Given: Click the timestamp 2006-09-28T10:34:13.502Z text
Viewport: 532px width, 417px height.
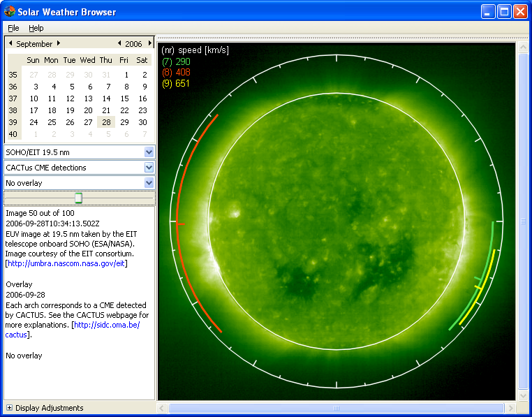Looking at the screenshot, I should click(x=52, y=224).
